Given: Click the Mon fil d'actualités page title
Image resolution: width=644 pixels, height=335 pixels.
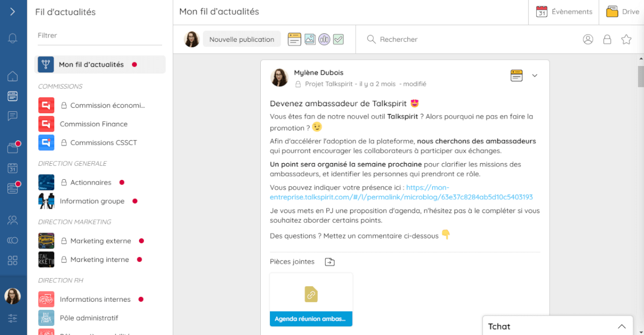Looking at the screenshot, I should (219, 12).
